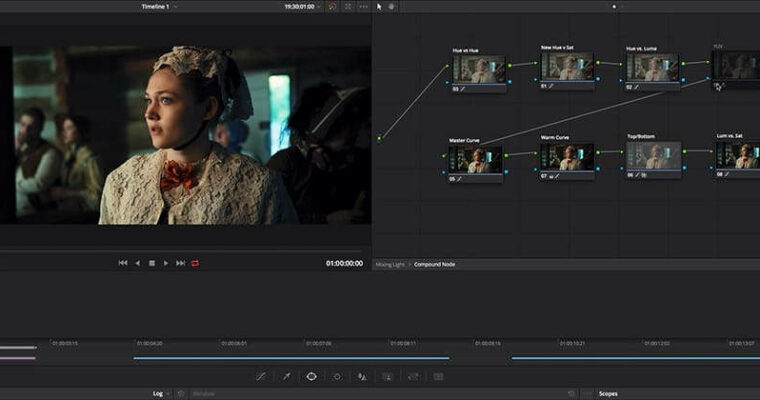The image size is (760, 400).
Task: Click the color wheel bypass grades icon
Action: 332,7
